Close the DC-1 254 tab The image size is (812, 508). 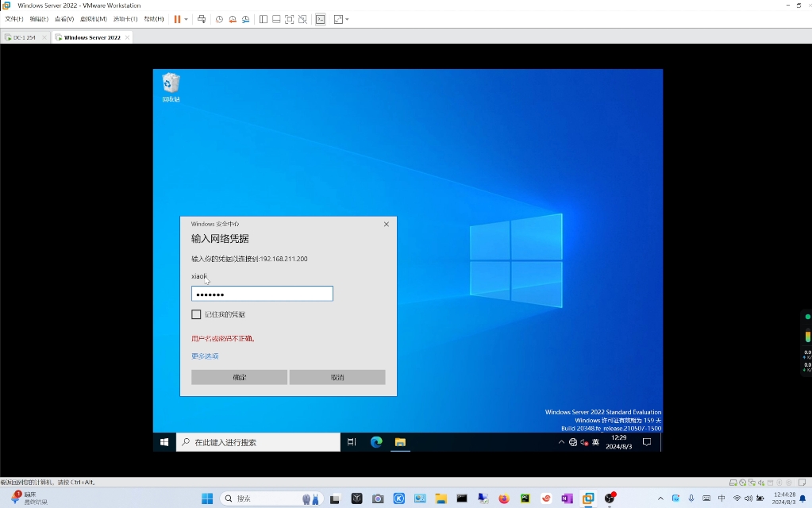[x=44, y=37]
